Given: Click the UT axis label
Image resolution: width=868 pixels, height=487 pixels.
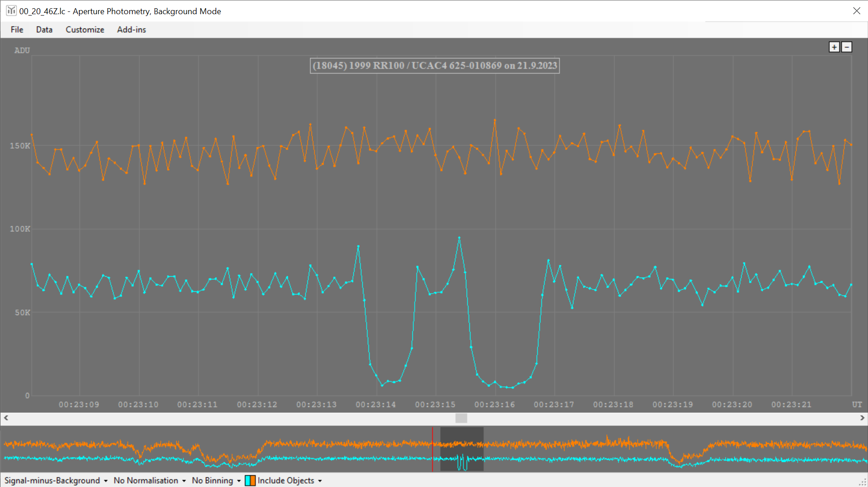Looking at the screenshot, I should (x=857, y=405).
